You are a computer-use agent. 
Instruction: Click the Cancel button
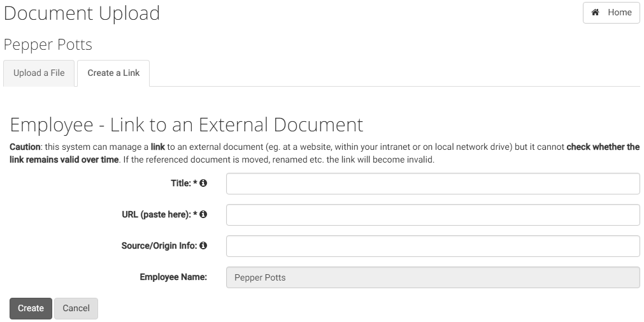pos(76,309)
